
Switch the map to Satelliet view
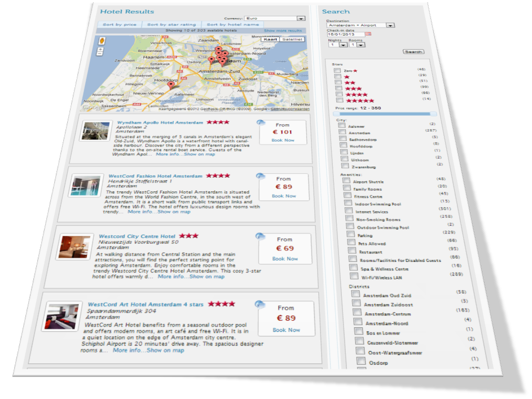292,40
